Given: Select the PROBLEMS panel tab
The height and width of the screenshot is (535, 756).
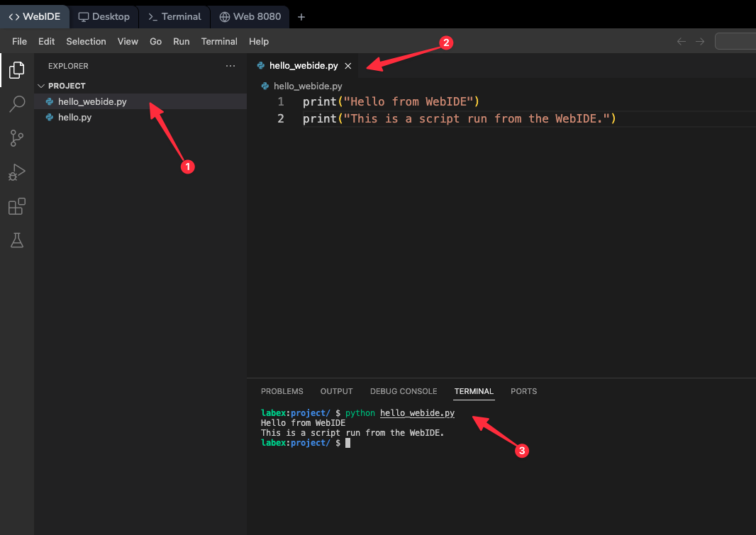Looking at the screenshot, I should 282,391.
